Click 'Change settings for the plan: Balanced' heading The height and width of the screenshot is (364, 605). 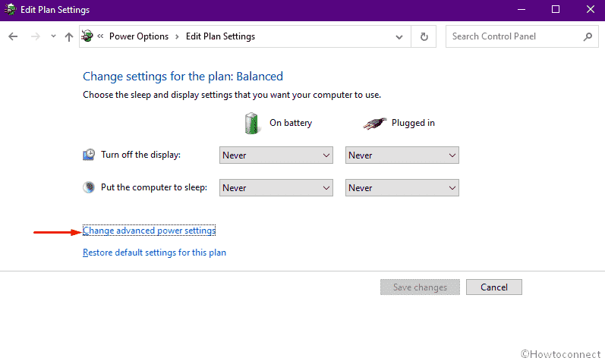point(183,77)
